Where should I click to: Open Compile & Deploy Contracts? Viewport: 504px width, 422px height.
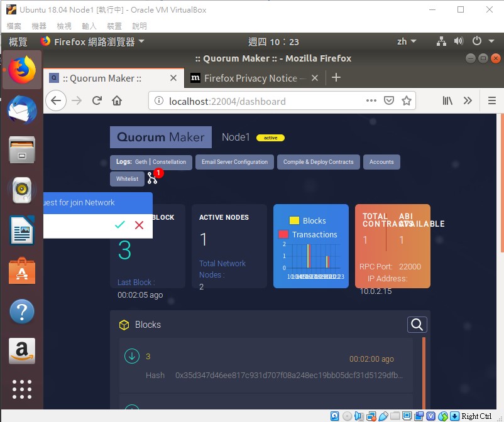click(318, 162)
